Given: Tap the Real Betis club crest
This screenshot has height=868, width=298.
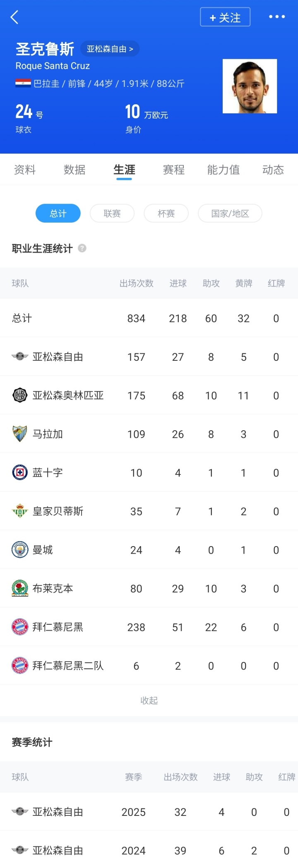Looking at the screenshot, I should 19,511.
